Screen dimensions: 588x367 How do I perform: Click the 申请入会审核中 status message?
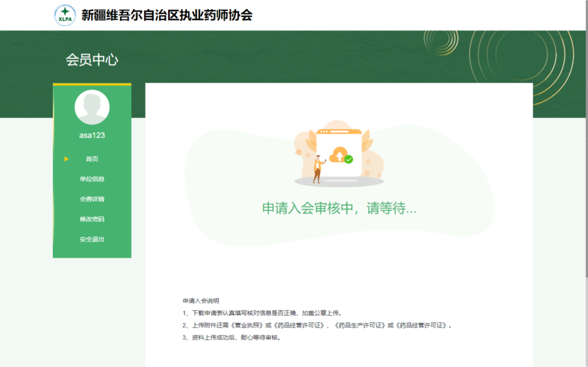point(339,209)
